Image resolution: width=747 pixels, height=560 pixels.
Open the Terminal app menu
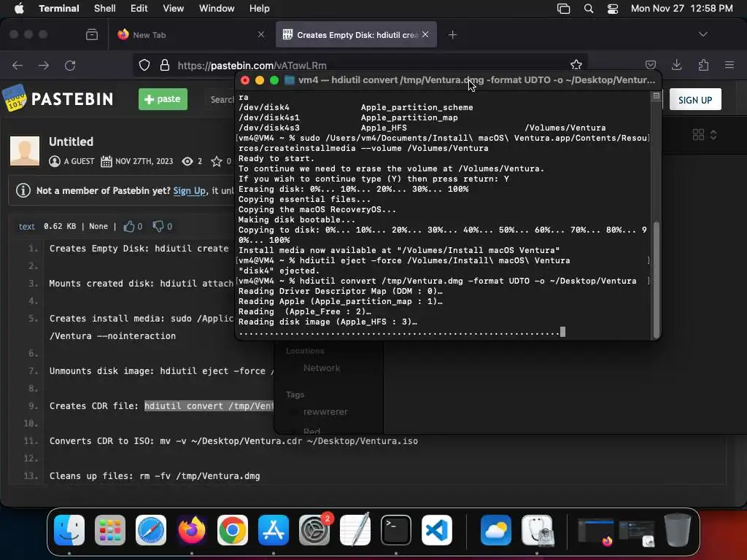(x=58, y=9)
